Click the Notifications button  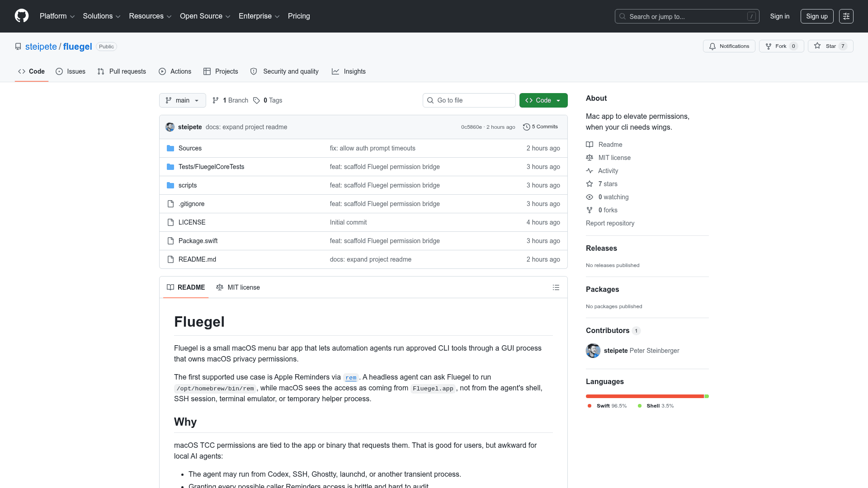click(729, 46)
